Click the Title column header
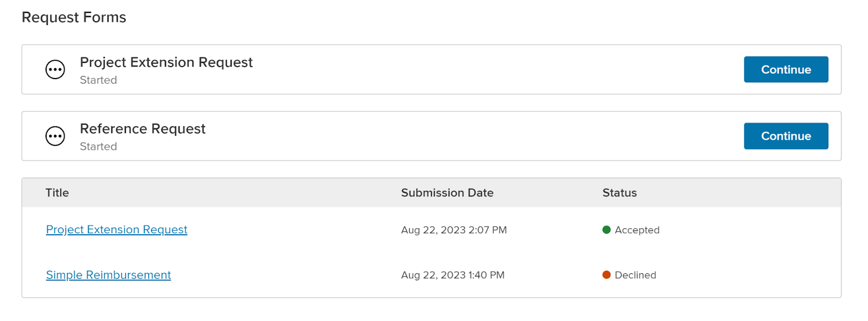The width and height of the screenshot is (868, 321). [x=57, y=193]
